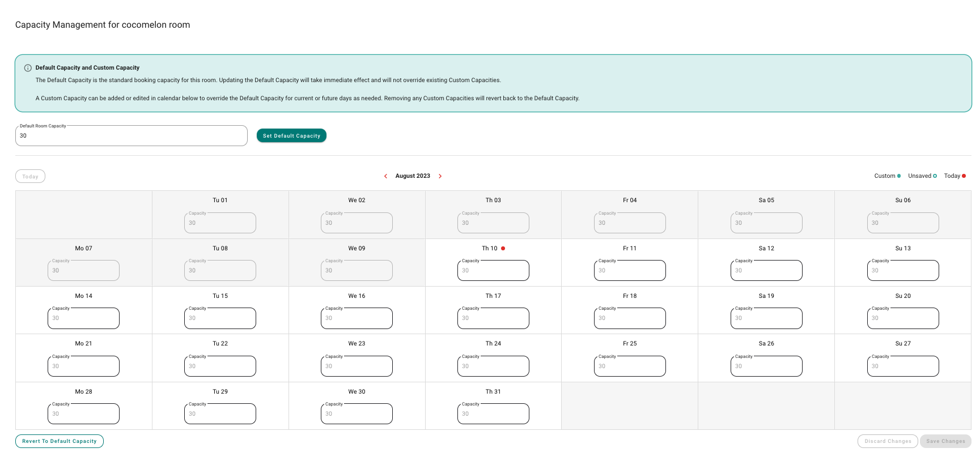Image resolution: width=980 pixels, height=465 pixels.
Task: Edit capacity field for Tu 22
Action: click(220, 366)
